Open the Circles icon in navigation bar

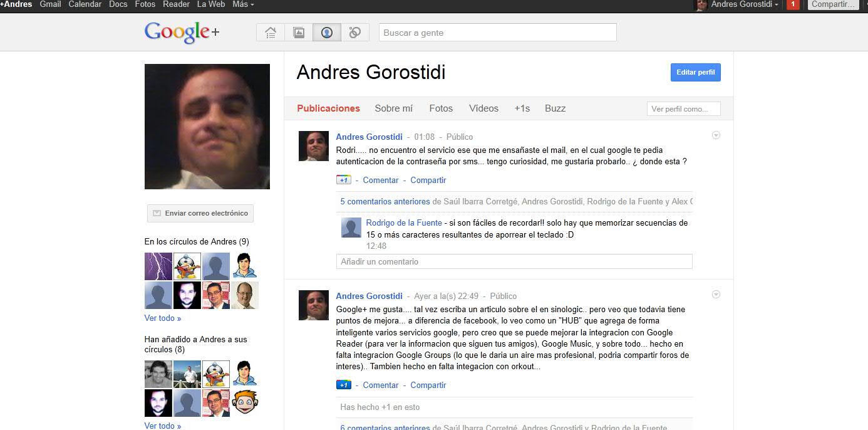click(354, 33)
